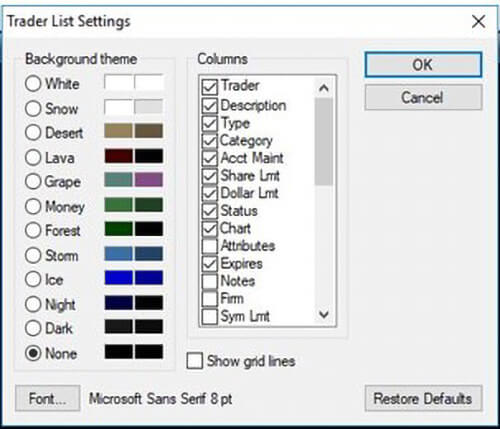
Task: Choose the Lava theme radio button
Action: pyautogui.click(x=33, y=157)
